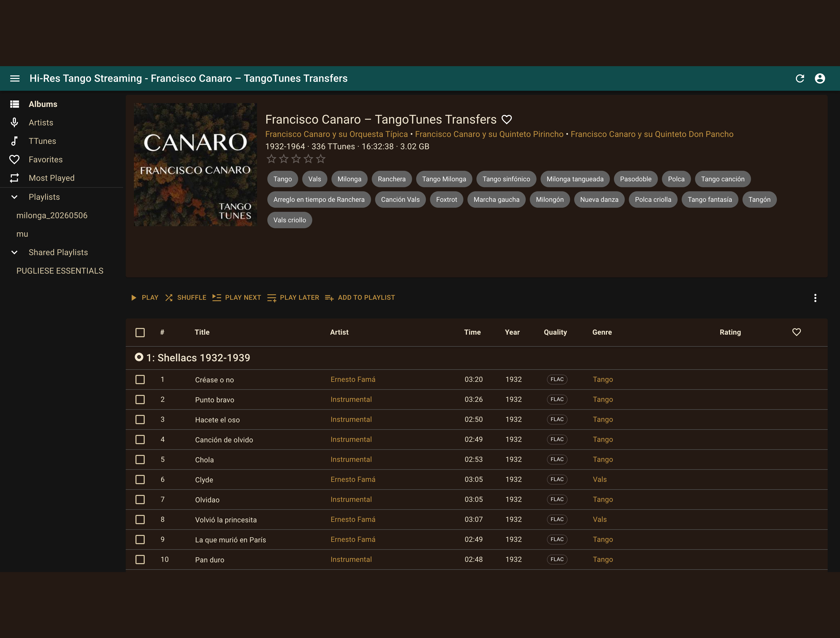The width and height of the screenshot is (840, 638).
Task: Click the Canaro album cover art
Action: coord(195,165)
